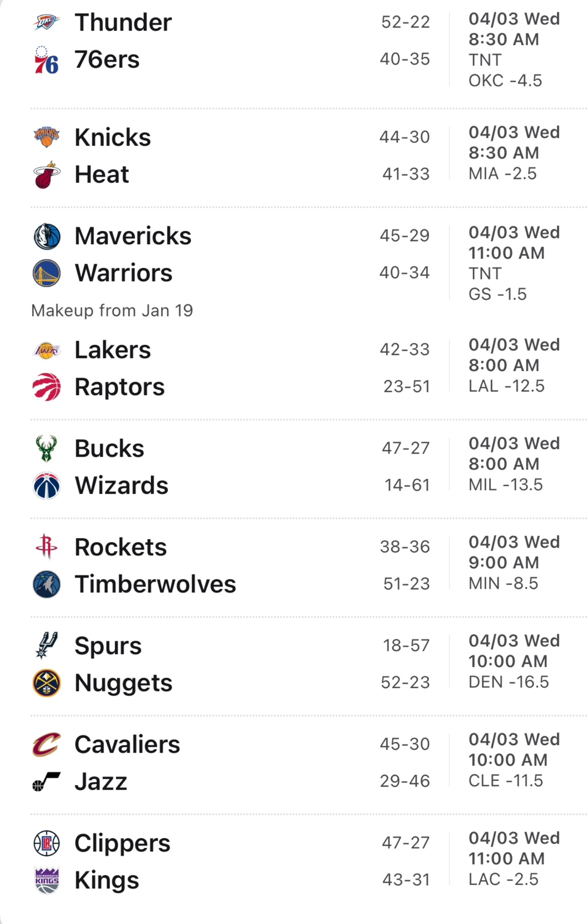Tap the Cleveland Cavaliers logo

[46, 744]
